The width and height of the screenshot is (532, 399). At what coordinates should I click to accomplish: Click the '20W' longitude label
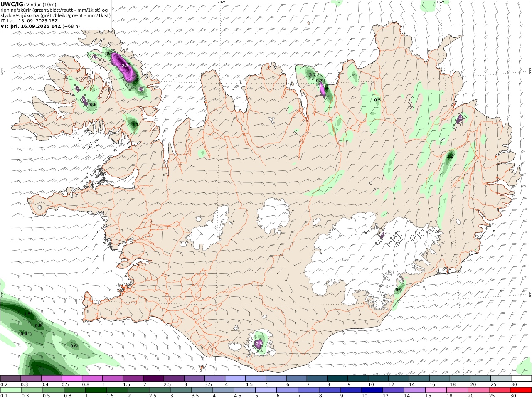click(221, 2)
